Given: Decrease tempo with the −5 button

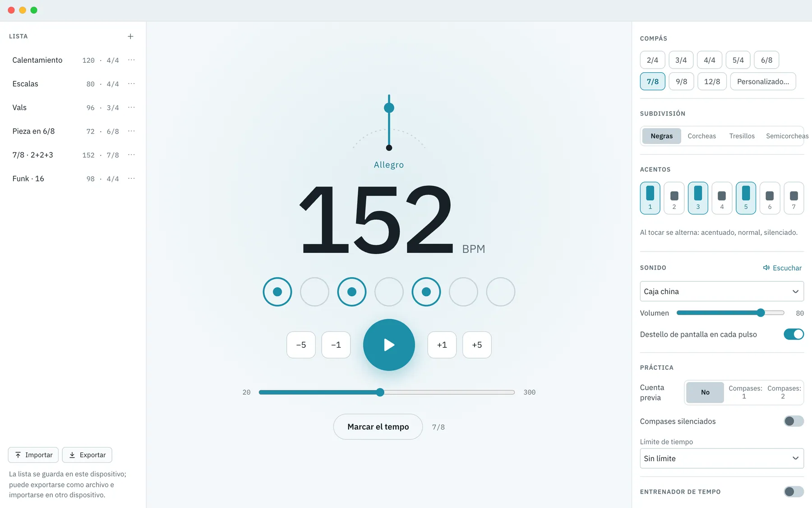Looking at the screenshot, I should coord(301,345).
